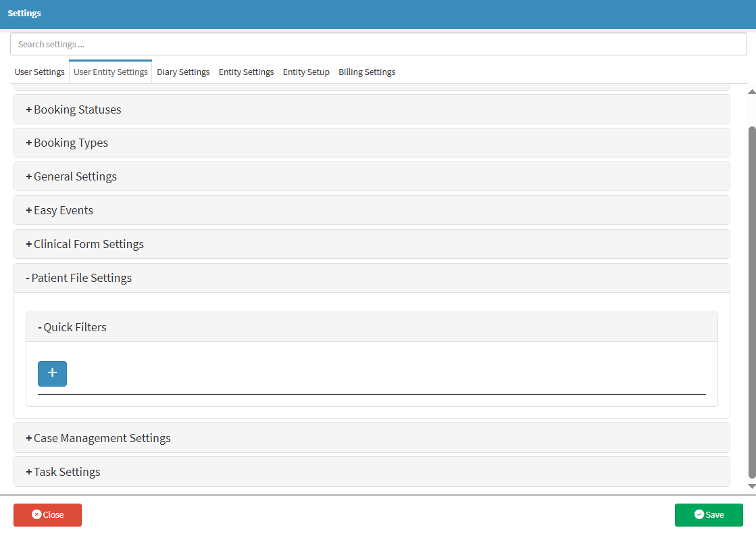This screenshot has height=534, width=756.
Task: Click the green Save button
Action: point(709,515)
